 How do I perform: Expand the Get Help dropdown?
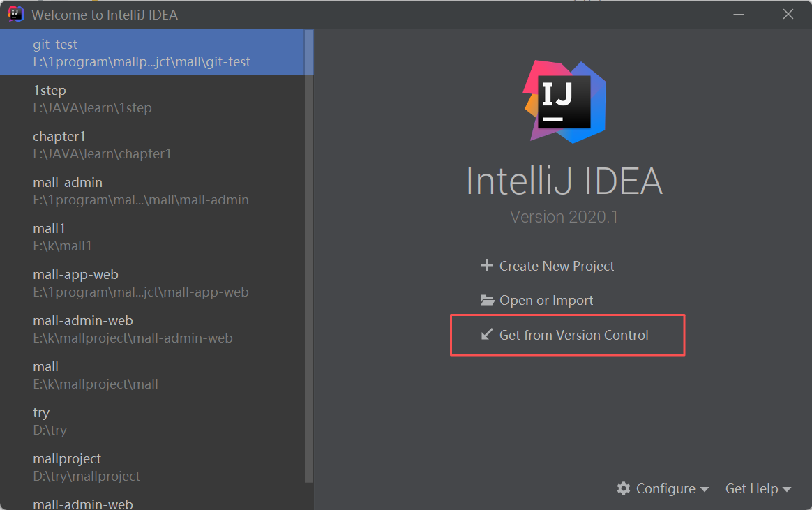pos(758,489)
